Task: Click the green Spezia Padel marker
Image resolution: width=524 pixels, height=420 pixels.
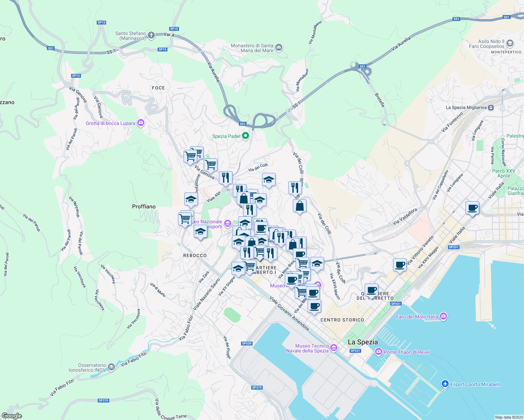Action: click(x=246, y=136)
